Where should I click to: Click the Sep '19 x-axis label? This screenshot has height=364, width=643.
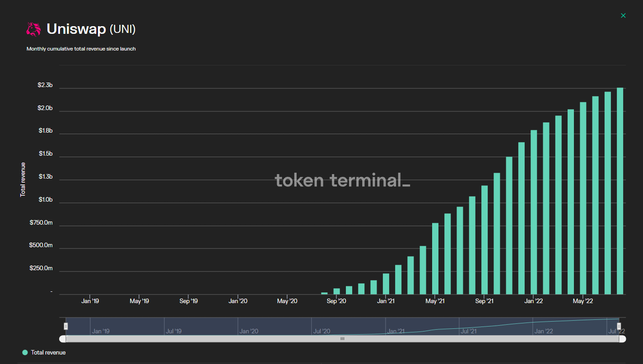click(189, 301)
